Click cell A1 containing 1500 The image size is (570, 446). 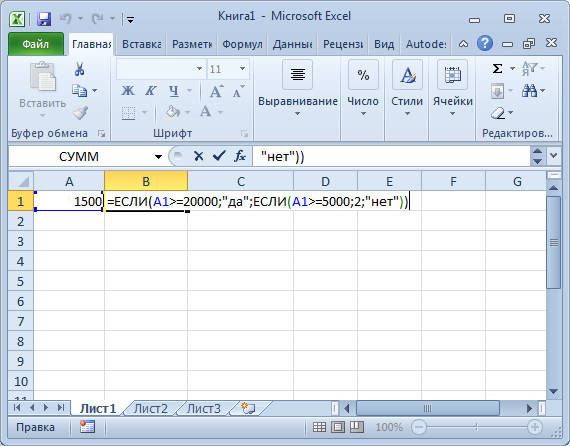pyautogui.click(x=69, y=201)
